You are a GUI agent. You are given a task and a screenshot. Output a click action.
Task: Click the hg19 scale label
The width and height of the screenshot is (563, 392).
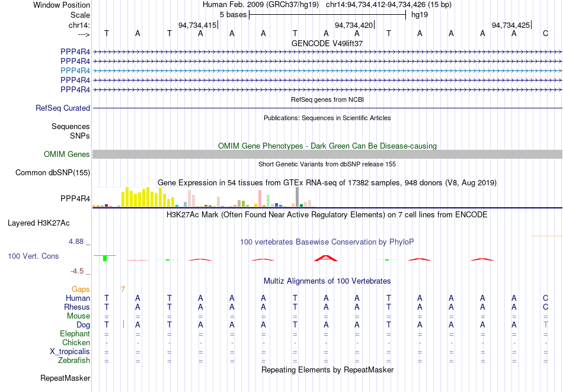[x=420, y=15]
